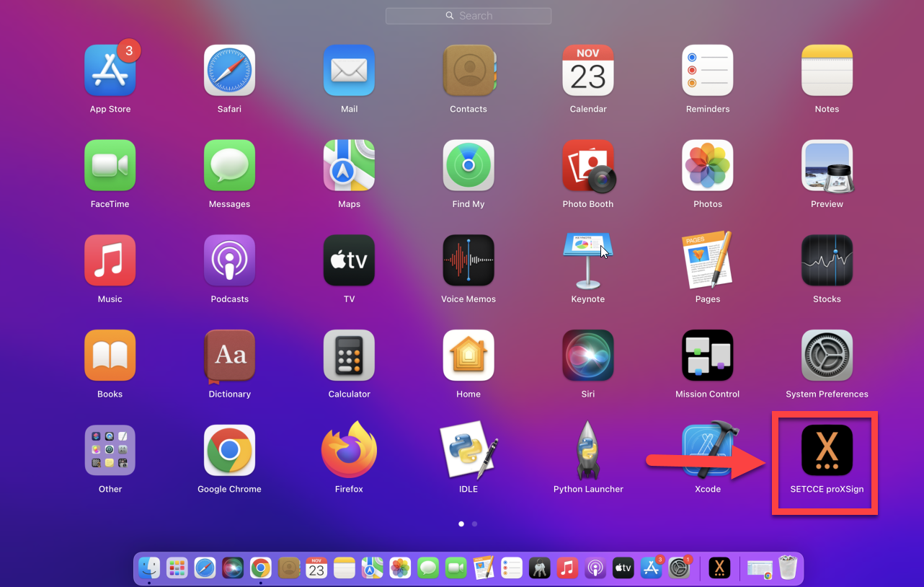Launch Voice Memos

[x=468, y=260]
